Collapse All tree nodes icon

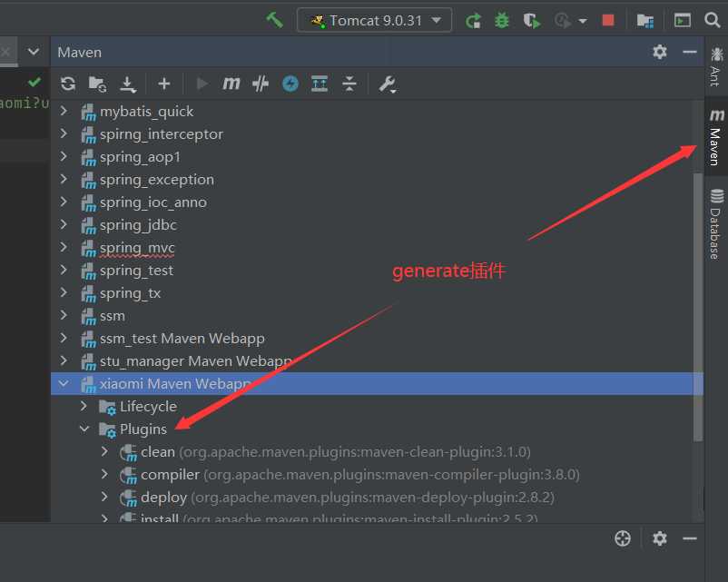pos(349,84)
